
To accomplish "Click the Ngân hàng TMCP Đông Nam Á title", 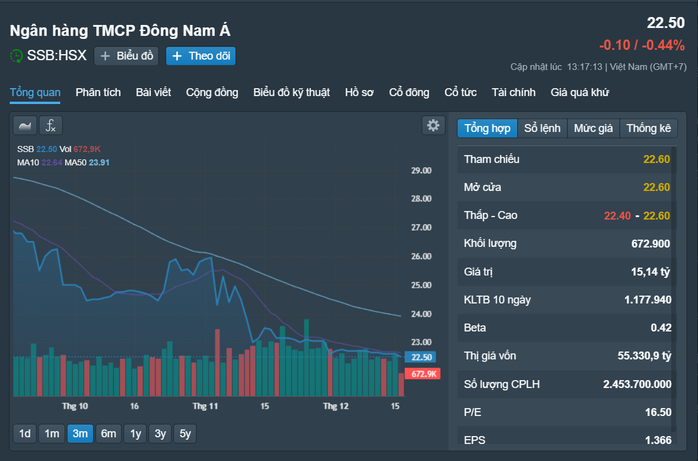I will (120, 30).
